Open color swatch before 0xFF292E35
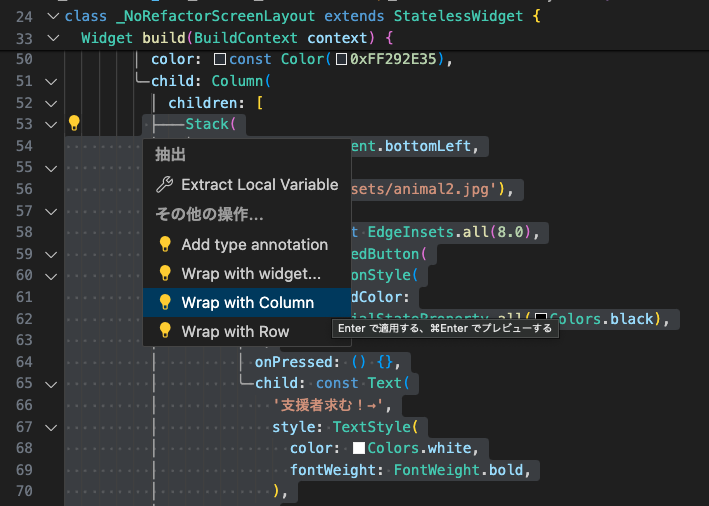 (x=342, y=59)
